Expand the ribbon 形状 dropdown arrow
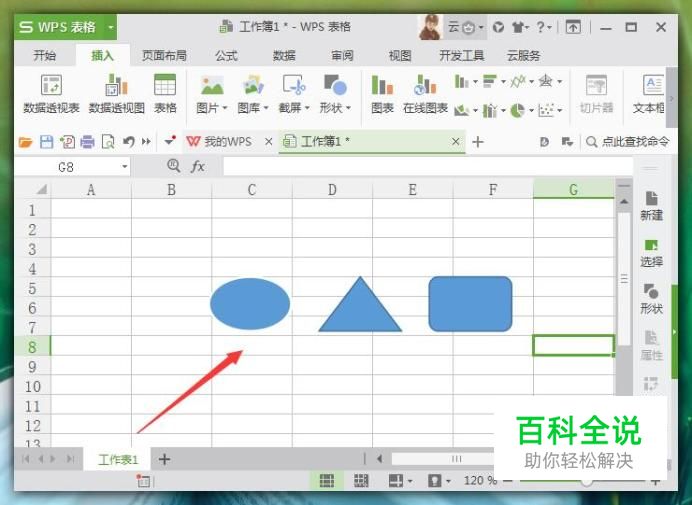The height and width of the screenshot is (505, 692). click(x=349, y=108)
